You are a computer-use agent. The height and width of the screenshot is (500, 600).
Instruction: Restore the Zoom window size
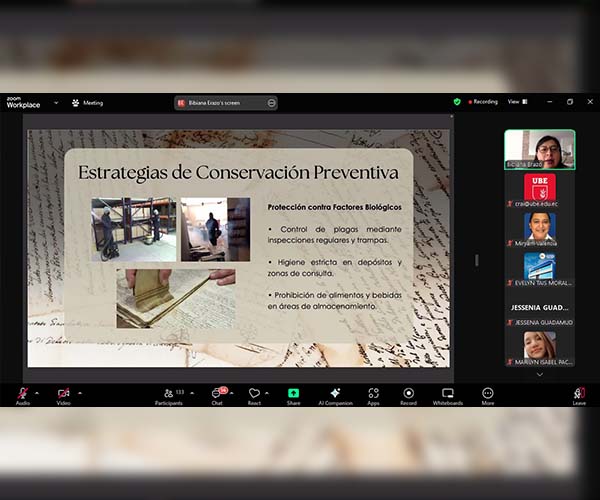pyautogui.click(x=570, y=102)
